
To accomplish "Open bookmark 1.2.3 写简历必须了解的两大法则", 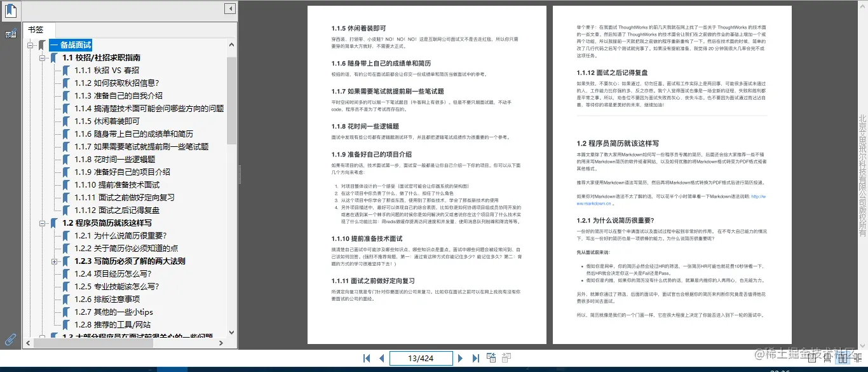I will (x=130, y=261).
